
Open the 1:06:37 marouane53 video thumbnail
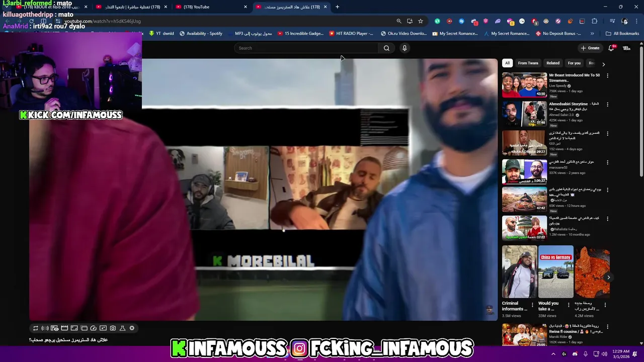pyautogui.click(x=524, y=171)
